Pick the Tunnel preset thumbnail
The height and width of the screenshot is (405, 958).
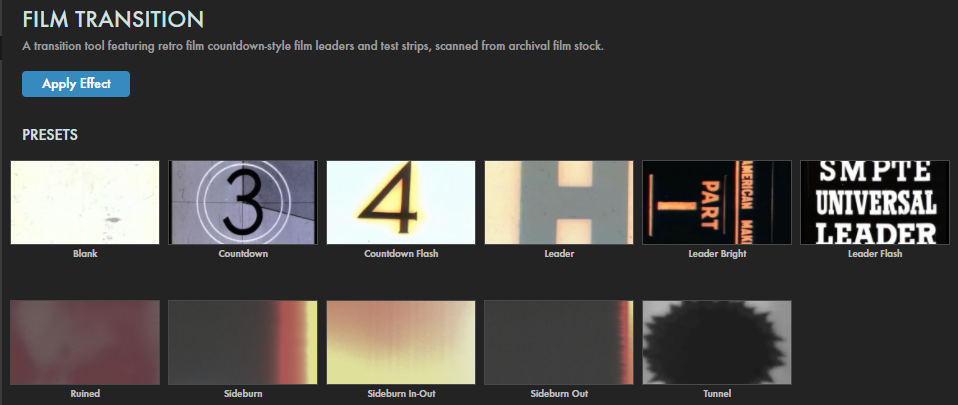coord(717,342)
